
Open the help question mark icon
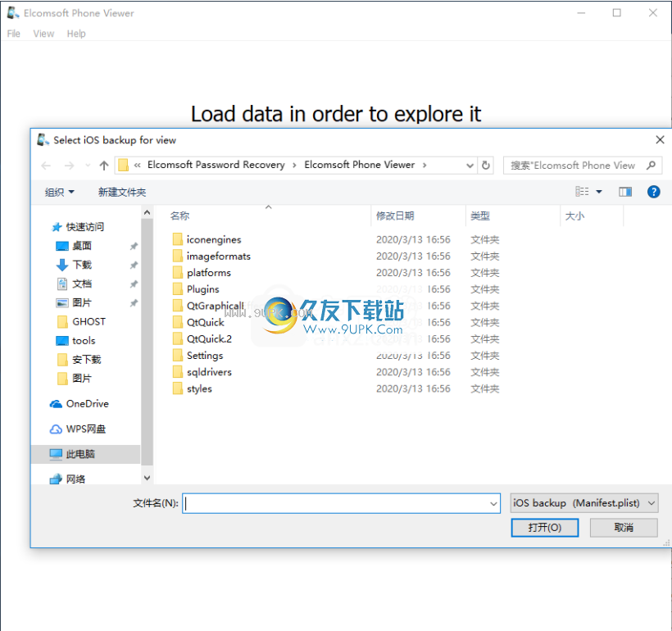pyautogui.click(x=653, y=192)
